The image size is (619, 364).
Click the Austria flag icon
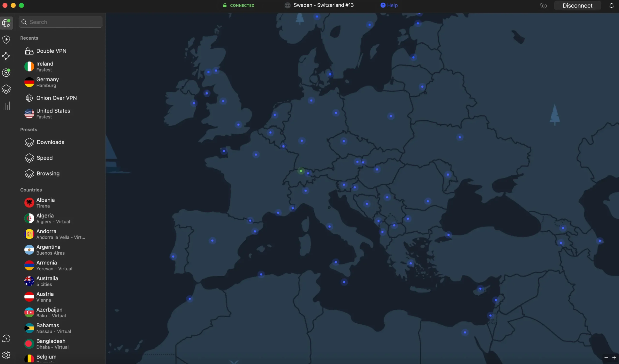tap(29, 297)
